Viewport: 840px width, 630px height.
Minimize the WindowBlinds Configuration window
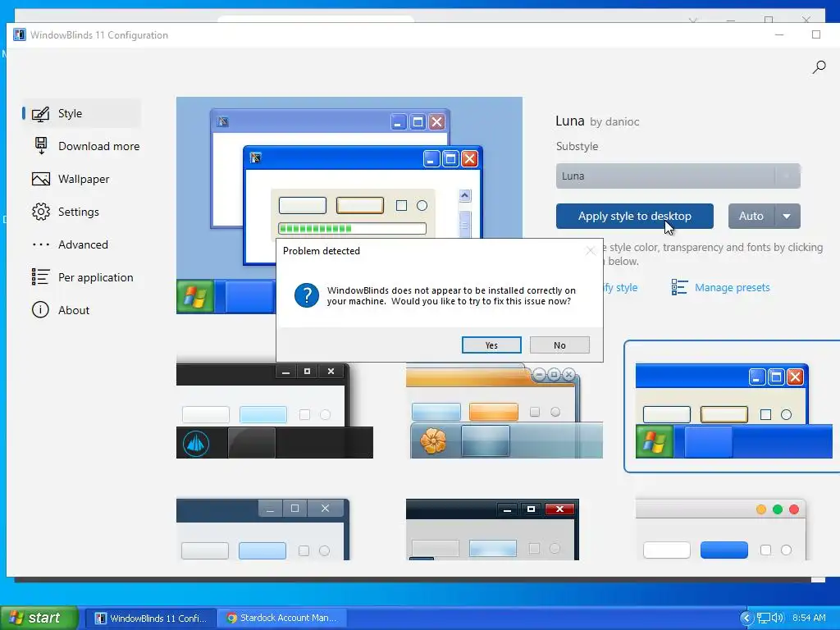[779, 34]
